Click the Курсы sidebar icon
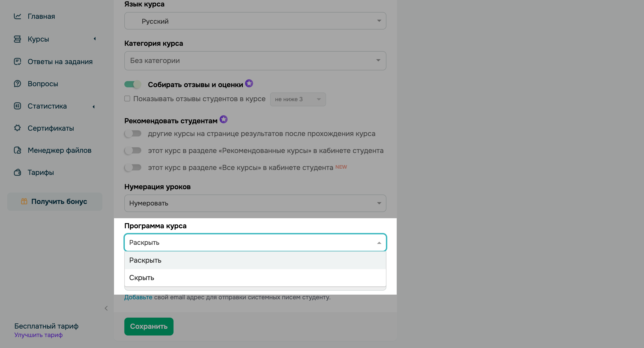 (17, 39)
